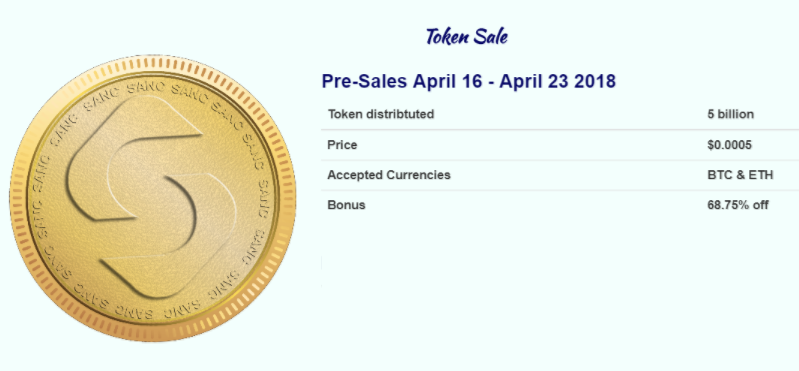Click the SANC text at coin top

(x=145, y=88)
